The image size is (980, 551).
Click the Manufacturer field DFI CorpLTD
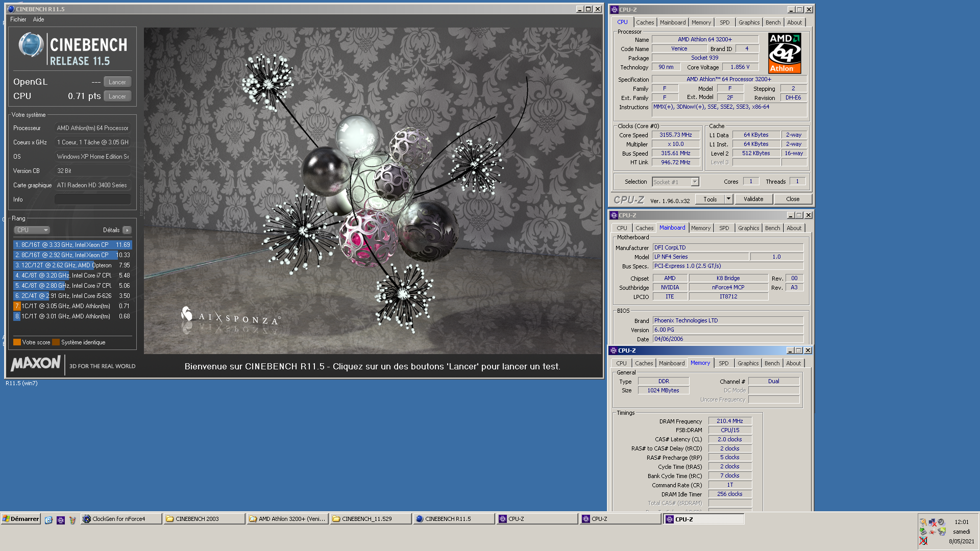point(728,247)
